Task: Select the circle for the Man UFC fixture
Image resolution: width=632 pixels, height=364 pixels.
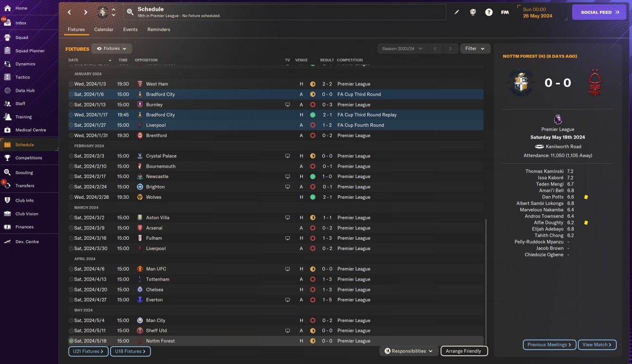Action: point(71,269)
